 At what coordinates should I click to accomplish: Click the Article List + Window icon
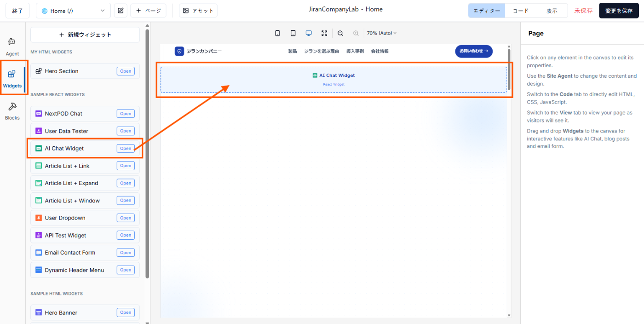(39, 201)
